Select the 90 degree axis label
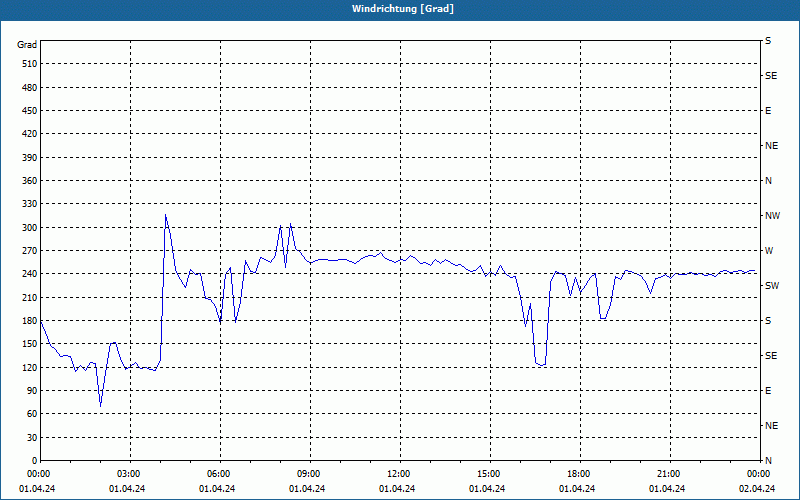800x500 pixels. point(32,391)
